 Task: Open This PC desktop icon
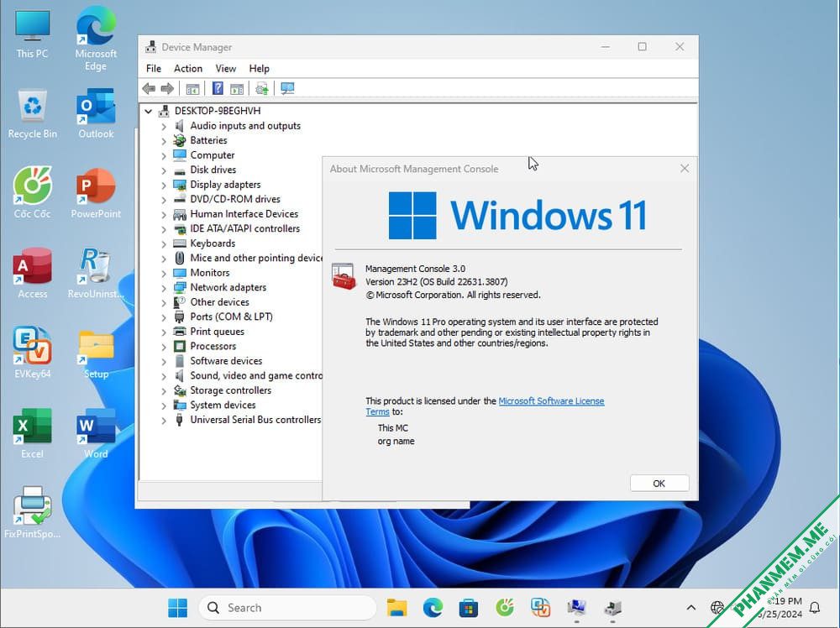pos(32,34)
